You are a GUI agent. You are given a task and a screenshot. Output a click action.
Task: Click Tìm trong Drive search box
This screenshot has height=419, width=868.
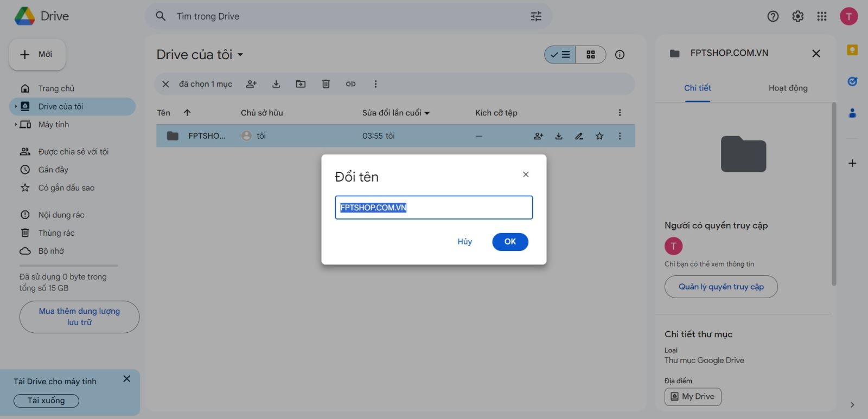point(349,16)
